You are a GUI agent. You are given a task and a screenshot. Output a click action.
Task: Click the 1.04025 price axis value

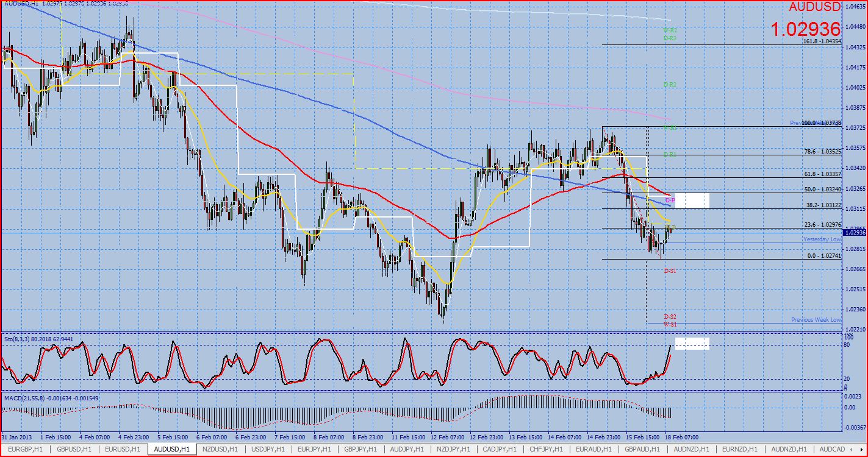pyautogui.click(x=854, y=87)
